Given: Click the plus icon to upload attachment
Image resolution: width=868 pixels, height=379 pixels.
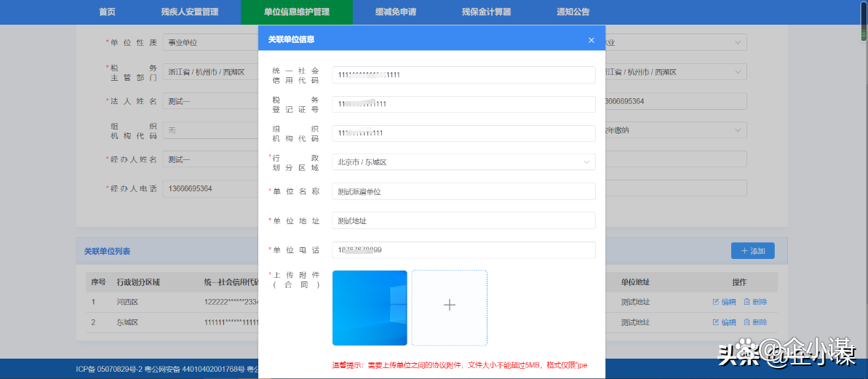Looking at the screenshot, I should (x=449, y=307).
